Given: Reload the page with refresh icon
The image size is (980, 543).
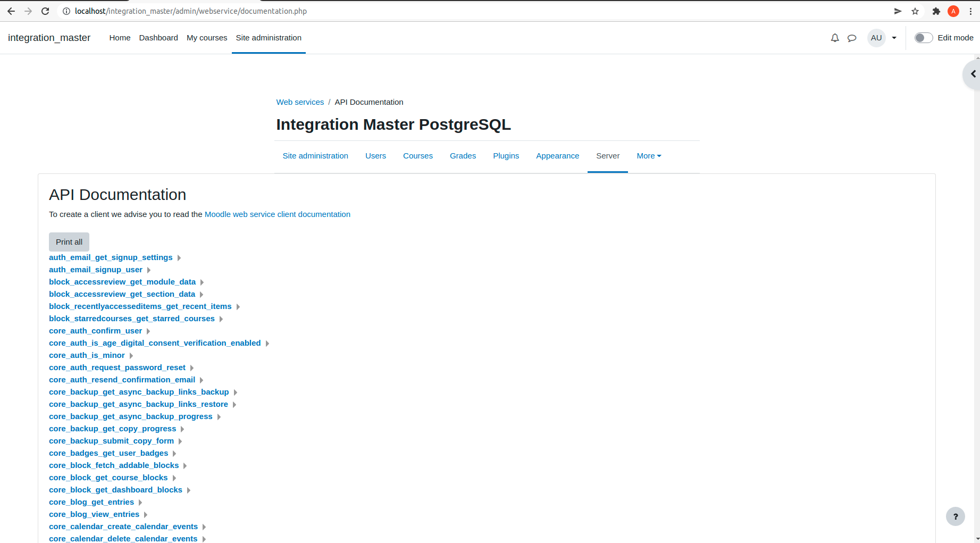Looking at the screenshot, I should 45,11.
